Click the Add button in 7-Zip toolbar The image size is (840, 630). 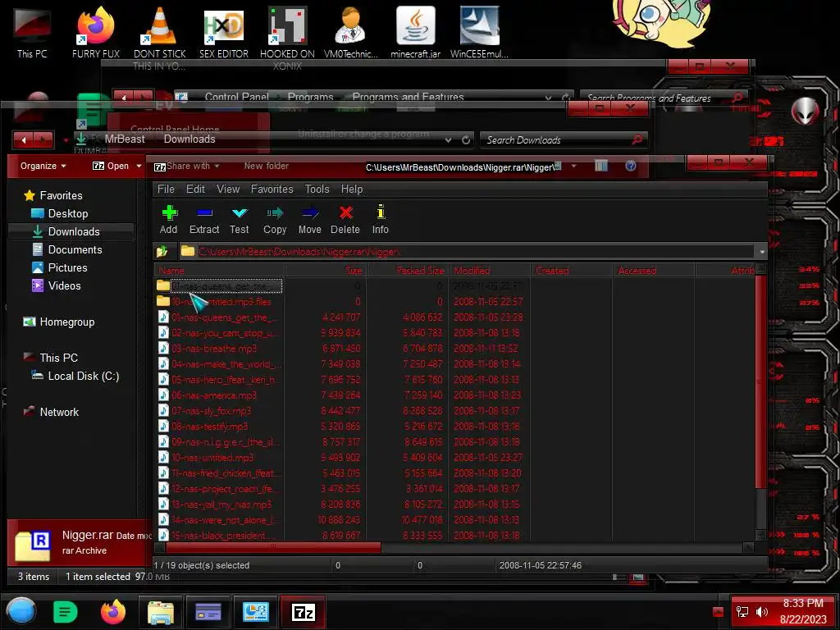(169, 220)
